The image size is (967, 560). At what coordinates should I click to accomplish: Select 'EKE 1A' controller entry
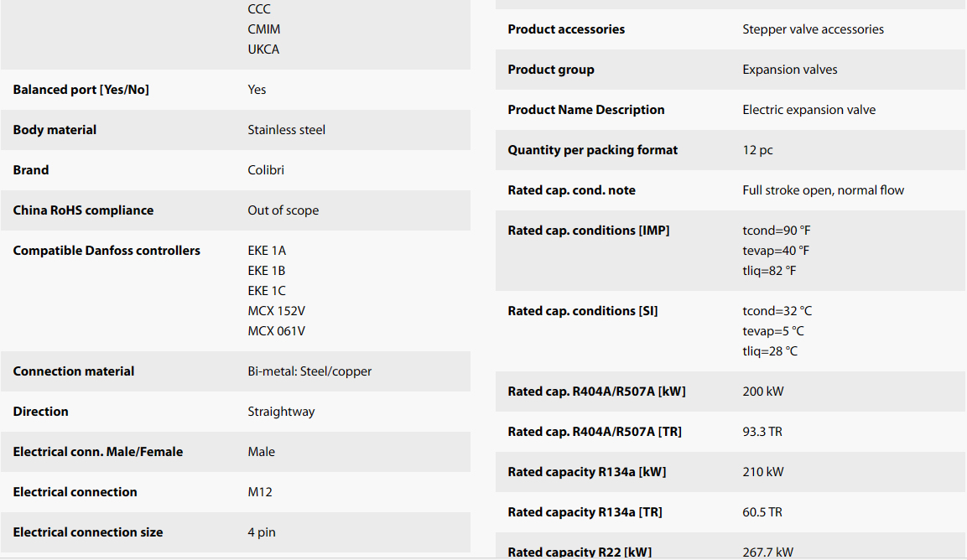267,251
